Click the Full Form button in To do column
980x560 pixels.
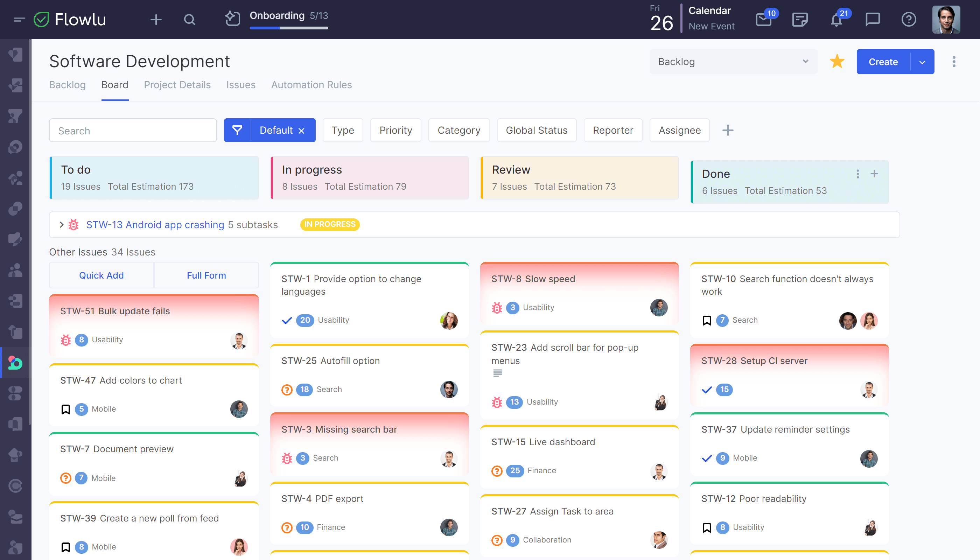tap(206, 275)
